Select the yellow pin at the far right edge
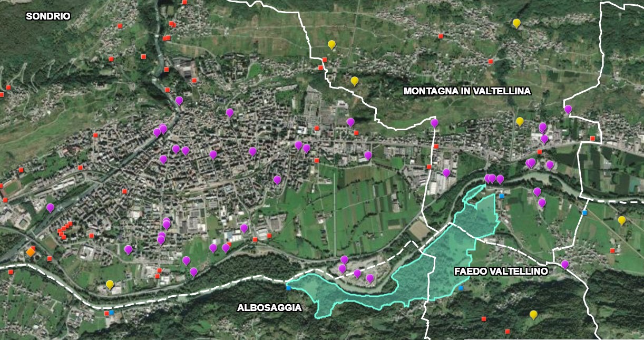Image resolution: width=644 pixels, height=340 pixels. click(x=622, y=220)
